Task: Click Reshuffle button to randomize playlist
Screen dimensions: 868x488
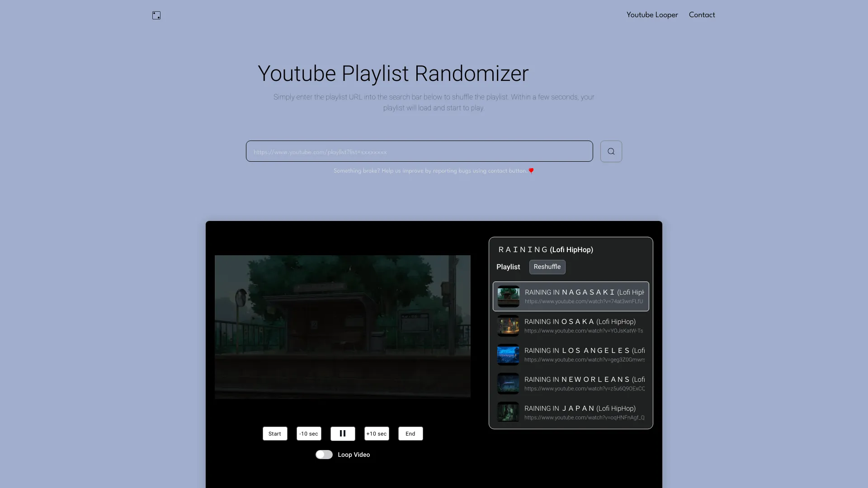Action: (x=547, y=266)
